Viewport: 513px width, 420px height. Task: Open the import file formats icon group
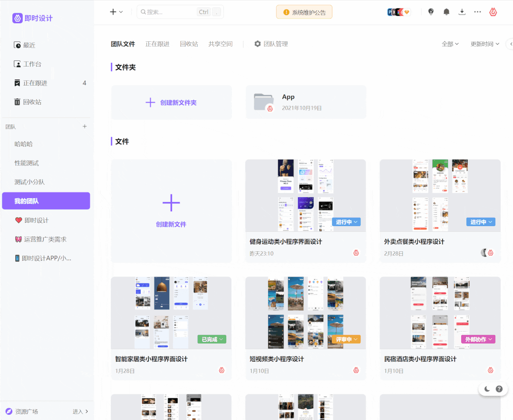coord(399,12)
